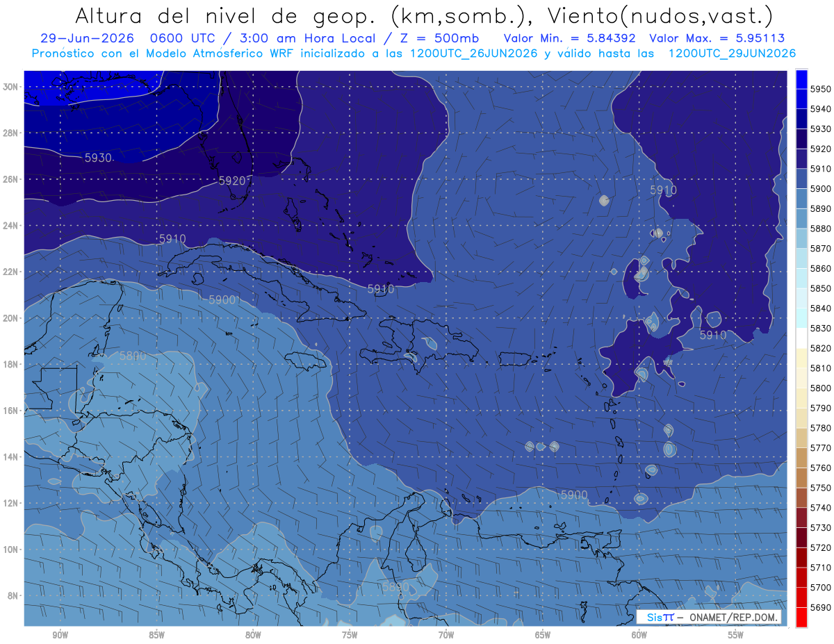Click the 5720 value on the color scale
Viewport: 834px width, 644px height.
pos(821,547)
